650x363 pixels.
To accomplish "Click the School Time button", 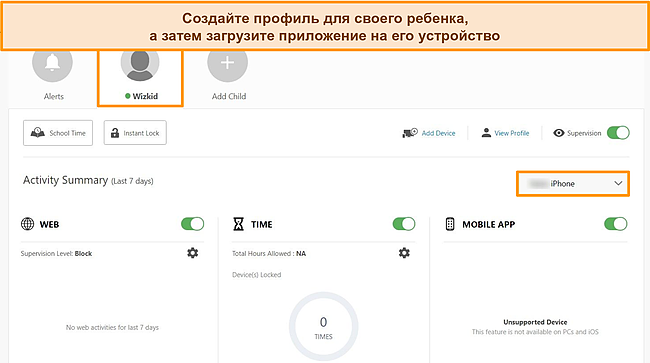I will (58, 133).
